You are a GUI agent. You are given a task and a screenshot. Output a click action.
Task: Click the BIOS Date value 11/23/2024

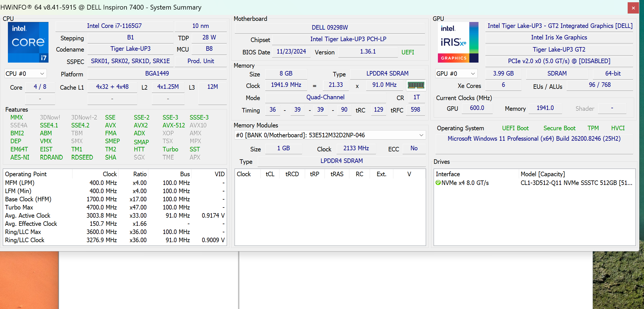click(291, 52)
